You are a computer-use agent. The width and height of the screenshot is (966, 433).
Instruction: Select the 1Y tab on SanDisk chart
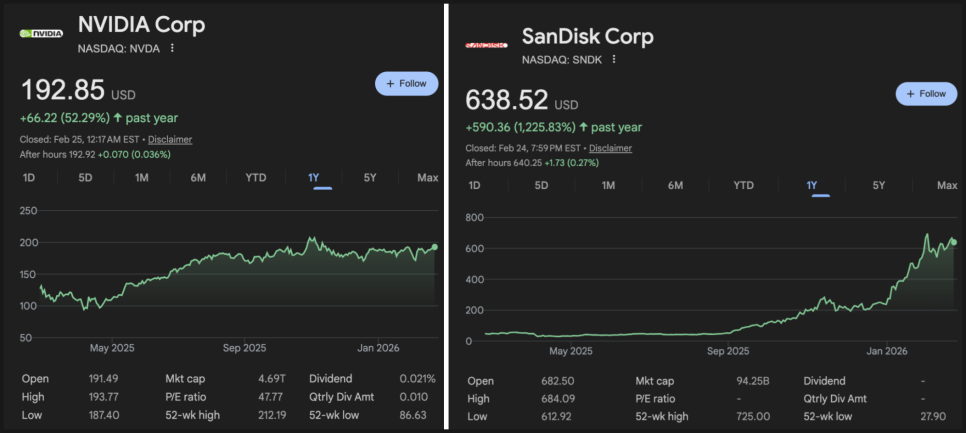812,185
